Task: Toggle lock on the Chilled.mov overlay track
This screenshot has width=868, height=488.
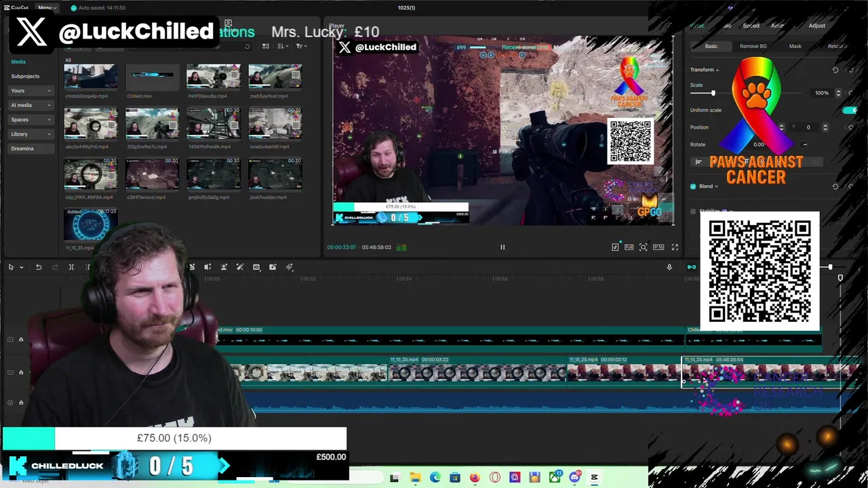Action: click(21, 340)
